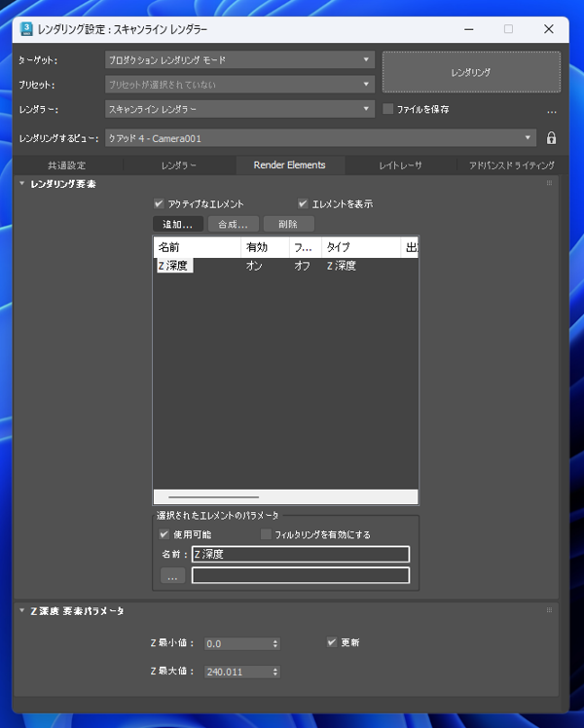Viewport: 584px width, 728px height.
Task: Collapse the Z深度 要素パラメータ rollout
Action: coord(21,610)
